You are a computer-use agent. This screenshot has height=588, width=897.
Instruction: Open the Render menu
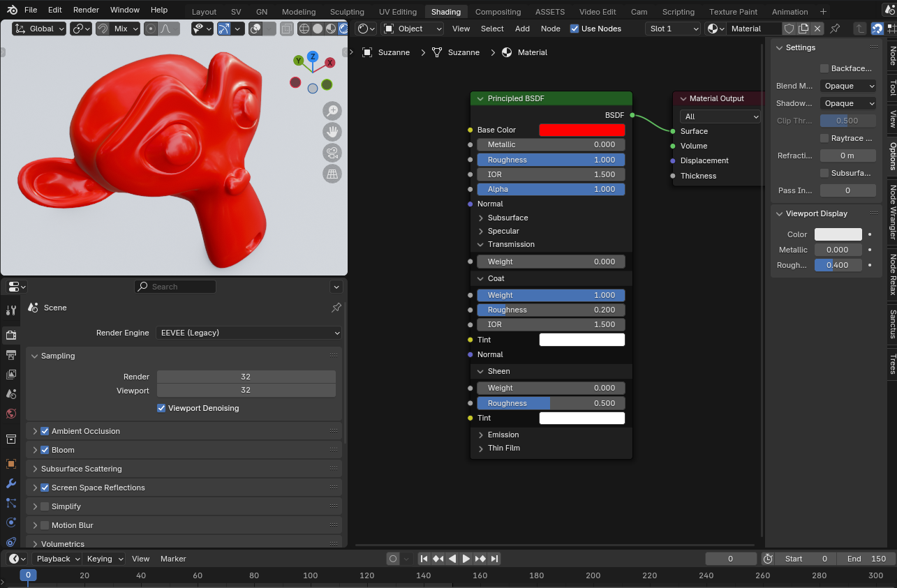pyautogui.click(x=86, y=10)
